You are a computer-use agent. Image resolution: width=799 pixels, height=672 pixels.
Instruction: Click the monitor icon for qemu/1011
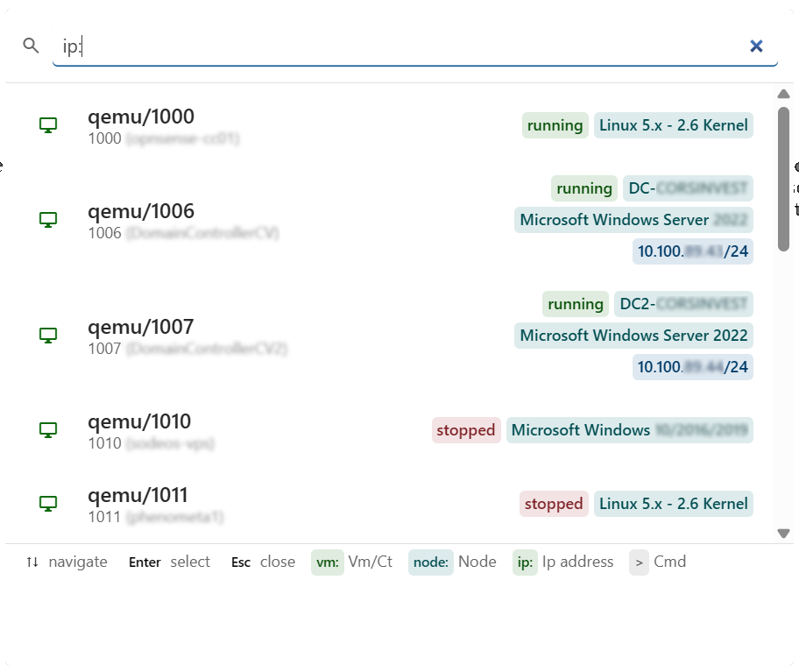(x=48, y=505)
